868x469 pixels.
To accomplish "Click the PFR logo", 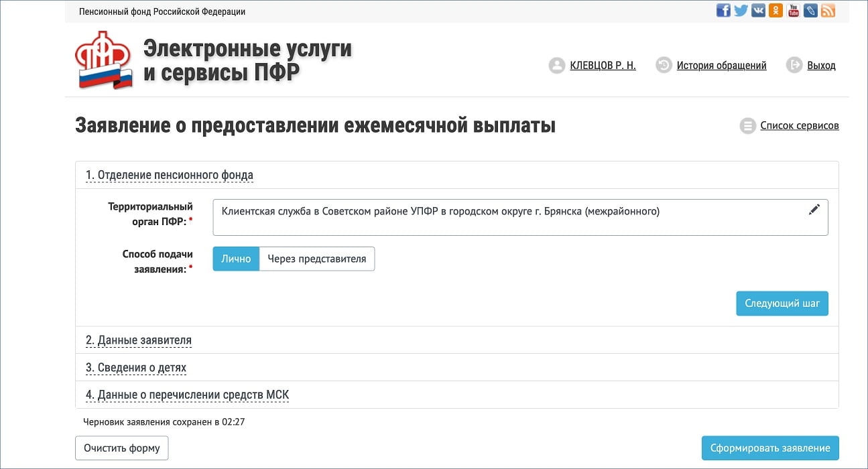I will [x=104, y=60].
